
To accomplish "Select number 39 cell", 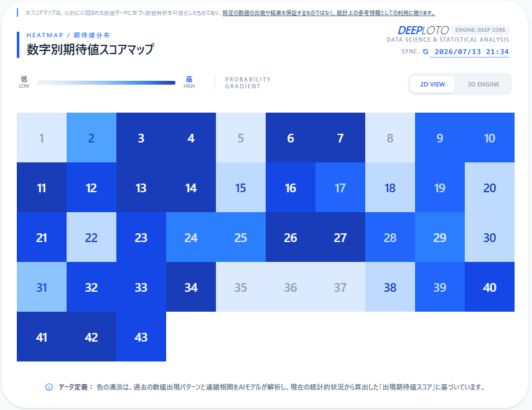I will 440,287.
